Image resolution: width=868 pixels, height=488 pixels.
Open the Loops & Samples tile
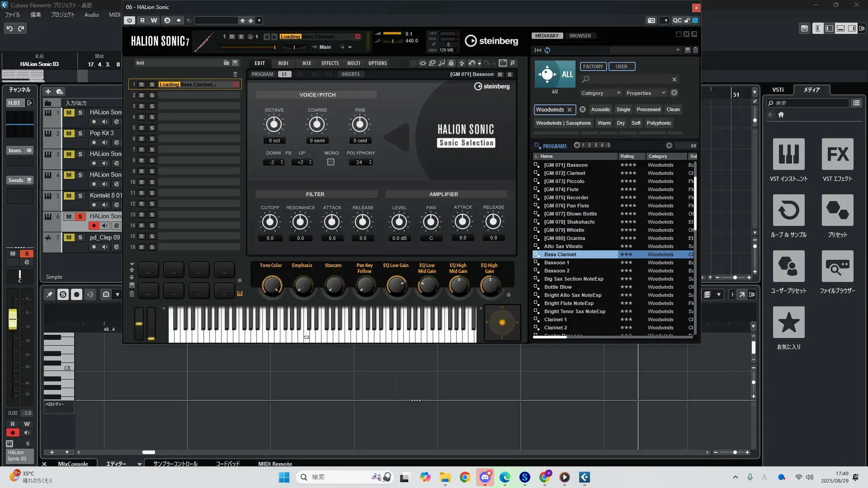(x=788, y=211)
